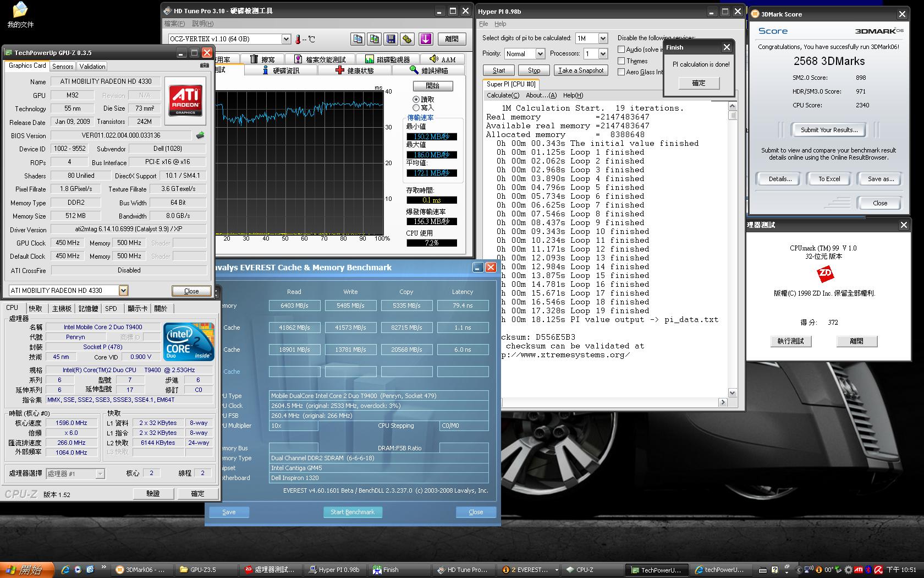This screenshot has height=578, width=924.
Task: Click Start button in Hyper PI
Action: click(x=499, y=70)
